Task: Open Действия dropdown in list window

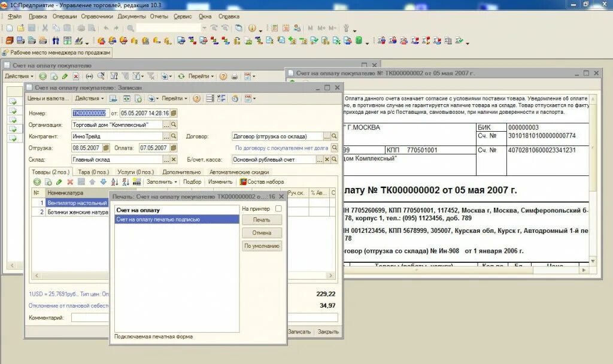Action: pos(19,76)
